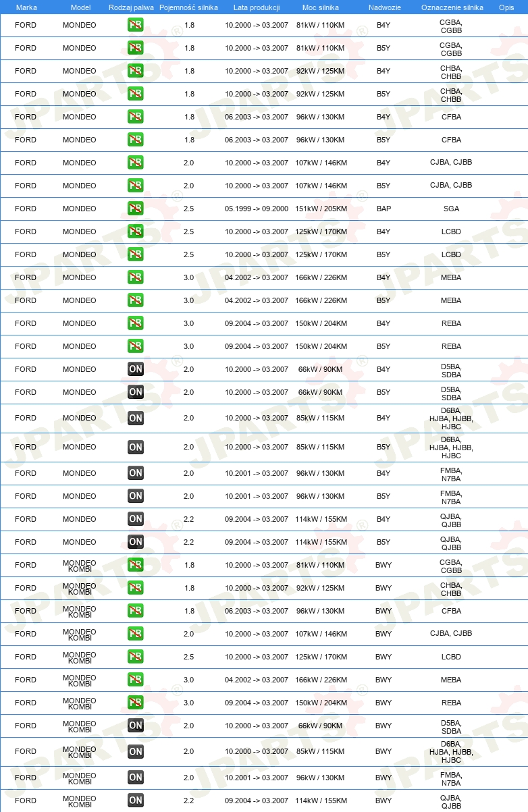The height and width of the screenshot is (812, 528).
Task: Click MONDEO KOMBI text in 114kW BWY row
Action: pyautogui.click(x=80, y=801)
